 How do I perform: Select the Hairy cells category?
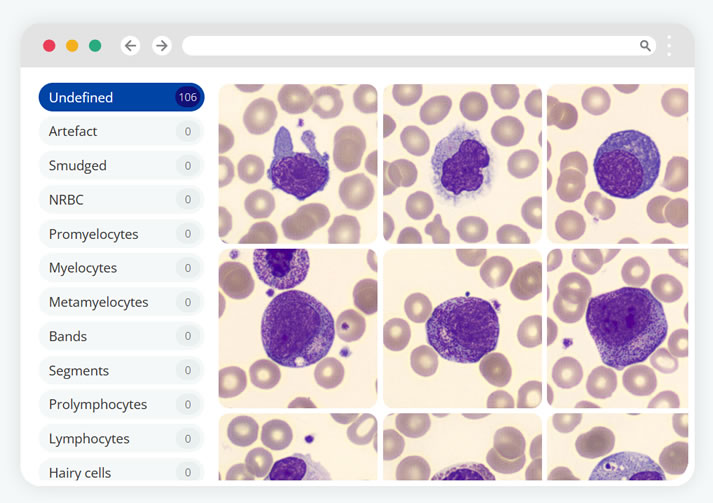coord(121,472)
